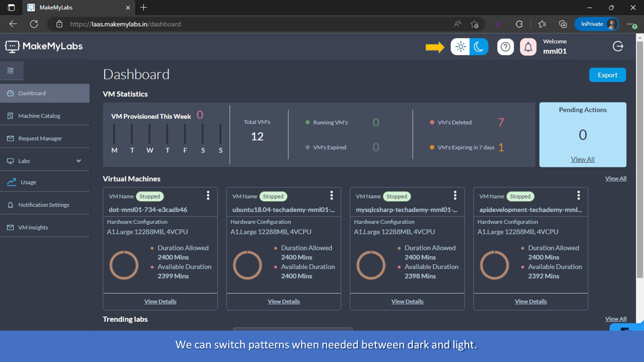The width and height of the screenshot is (644, 362).
Task: Open options menu for mysqlcsharp-techademy VM
Action: tap(455, 195)
